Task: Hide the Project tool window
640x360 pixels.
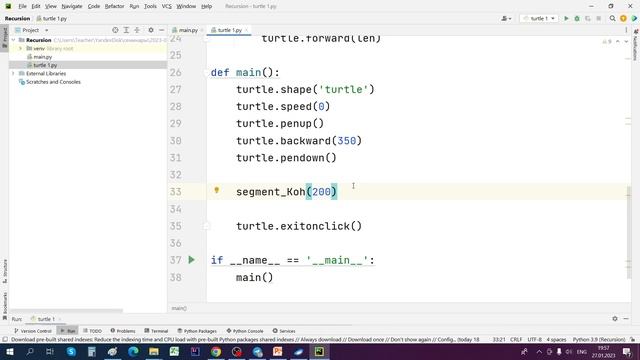Action: tap(162, 30)
